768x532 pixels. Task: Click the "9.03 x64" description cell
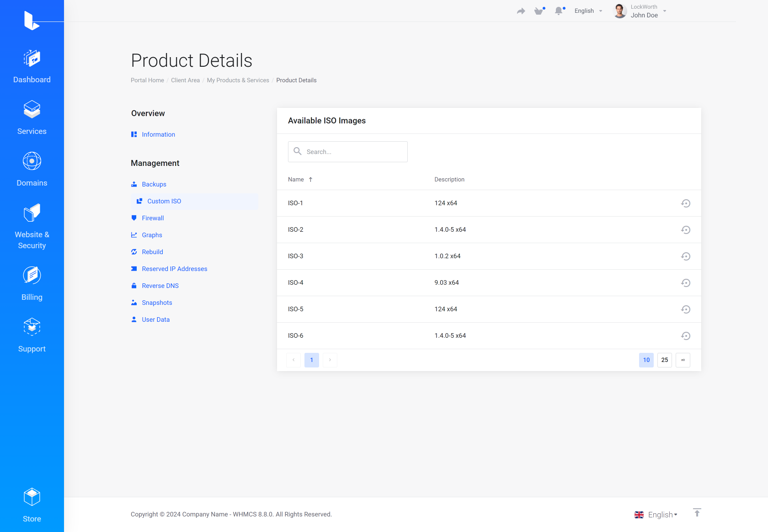coord(447,282)
